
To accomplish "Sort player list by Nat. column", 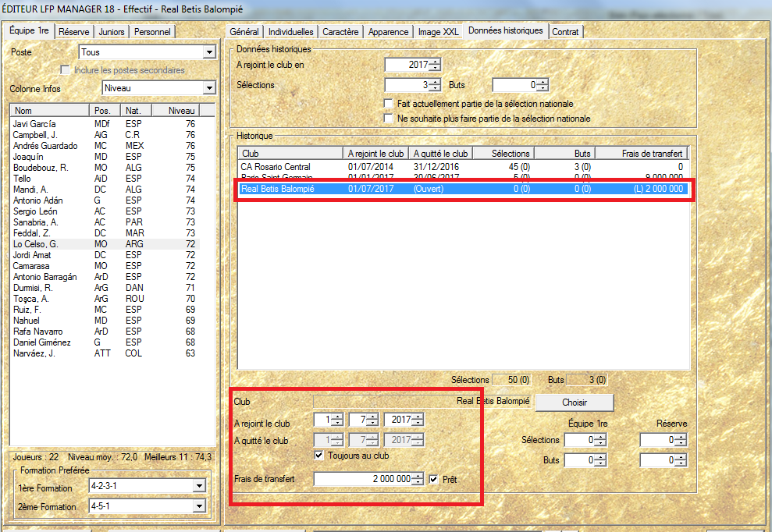I will (x=136, y=111).
